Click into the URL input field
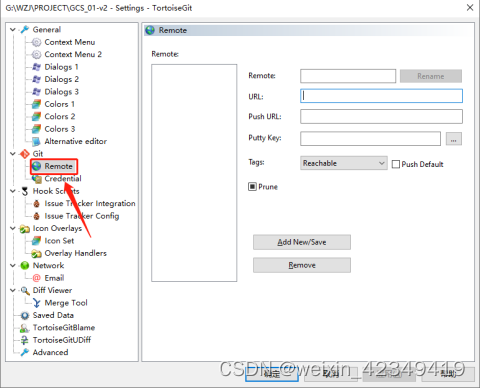Viewport: 480px width, 388px height. [x=381, y=96]
